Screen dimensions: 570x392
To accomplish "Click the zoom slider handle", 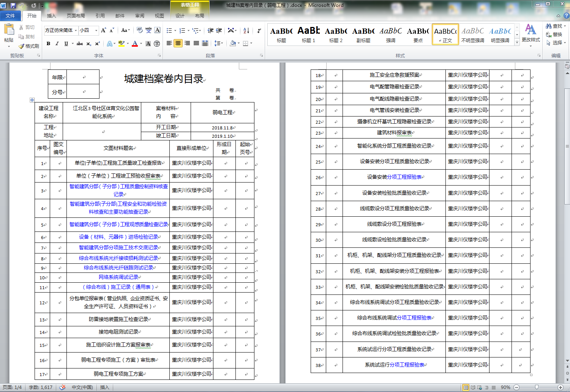I will click(537, 387).
